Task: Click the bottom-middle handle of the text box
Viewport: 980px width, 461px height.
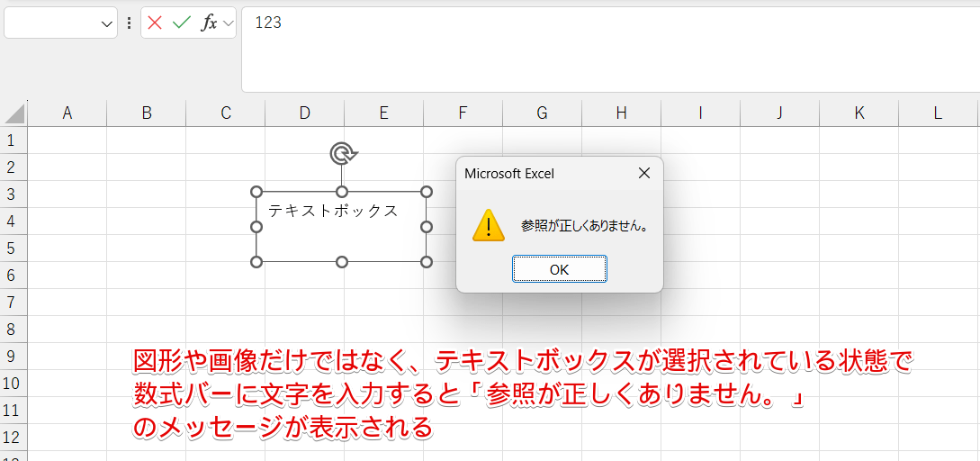Action: pyautogui.click(x=342, y=261)
